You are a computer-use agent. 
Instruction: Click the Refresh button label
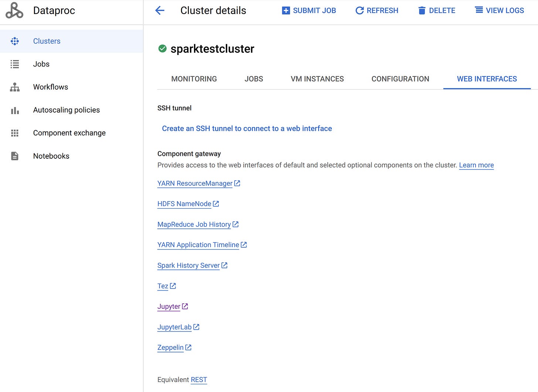(x=382, y=11)
